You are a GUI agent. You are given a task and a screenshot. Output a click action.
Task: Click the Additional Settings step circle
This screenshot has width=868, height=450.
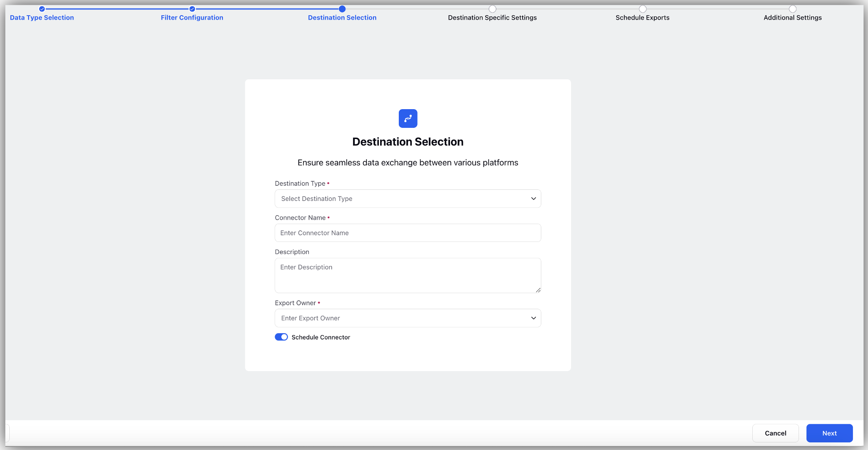(793, 9)
